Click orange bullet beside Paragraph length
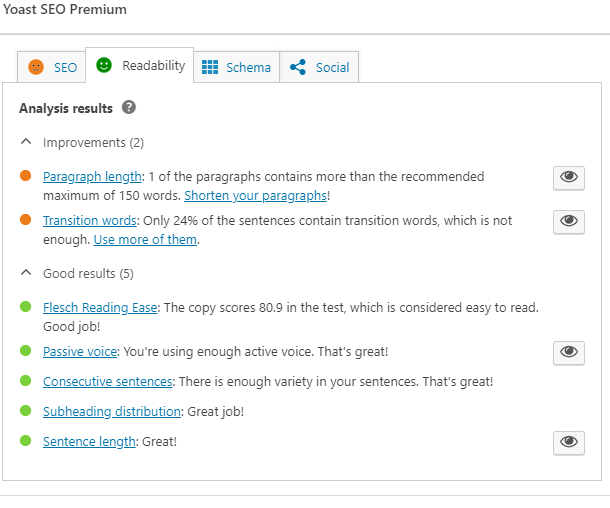 click(x=26, y=176)
